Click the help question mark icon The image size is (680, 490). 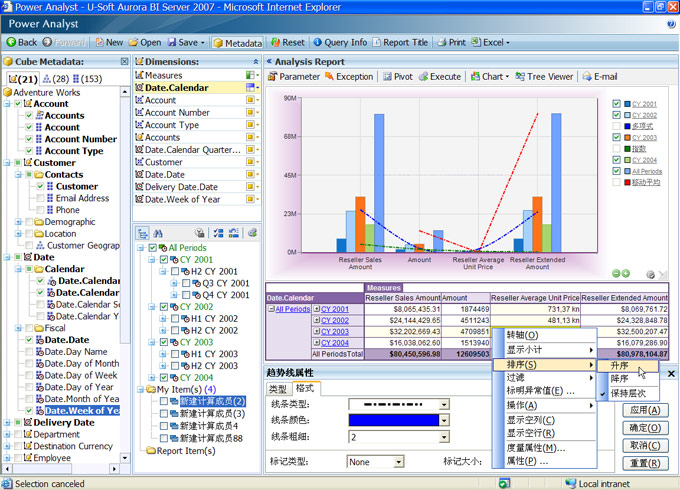671,24
